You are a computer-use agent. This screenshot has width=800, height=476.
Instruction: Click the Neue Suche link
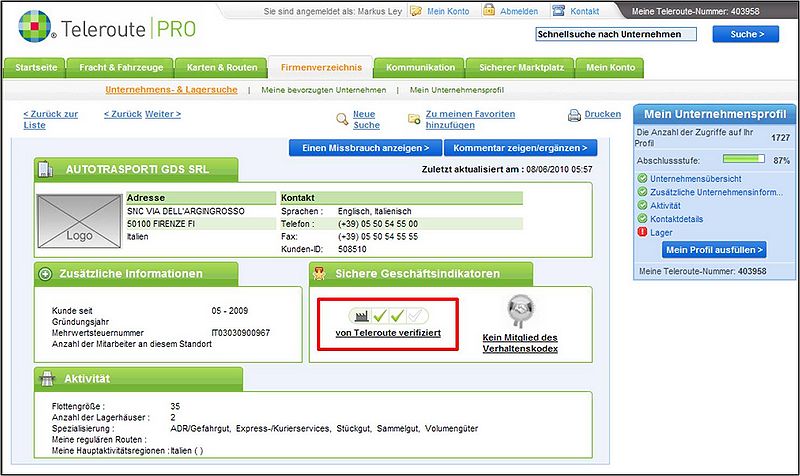pyautogui.click(x=366, y=119)
